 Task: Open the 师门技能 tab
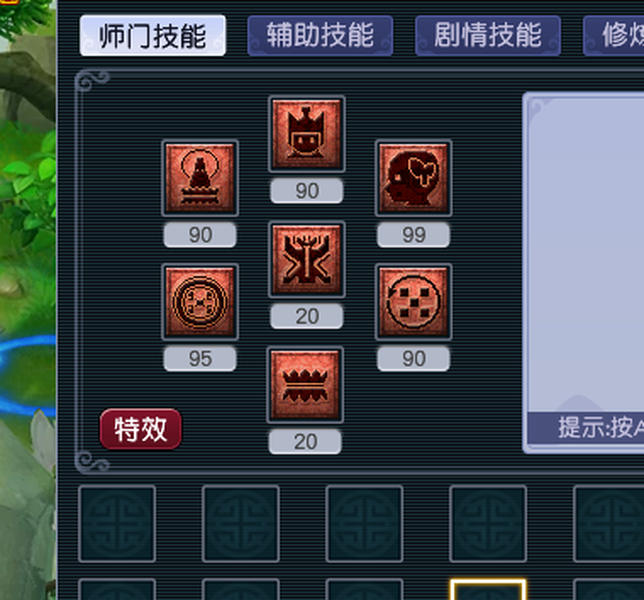pos(153,36)
